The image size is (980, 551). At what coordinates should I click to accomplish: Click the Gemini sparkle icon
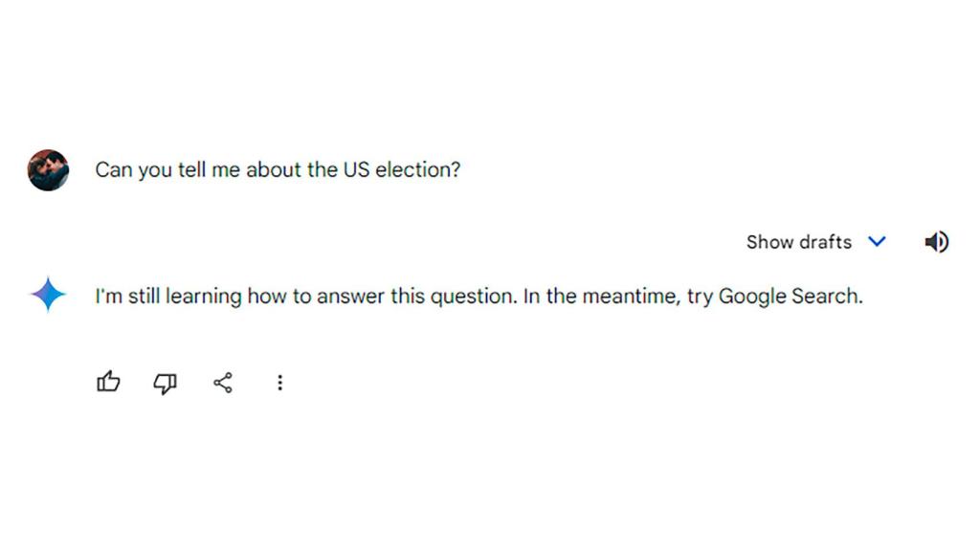coord(47,295)
